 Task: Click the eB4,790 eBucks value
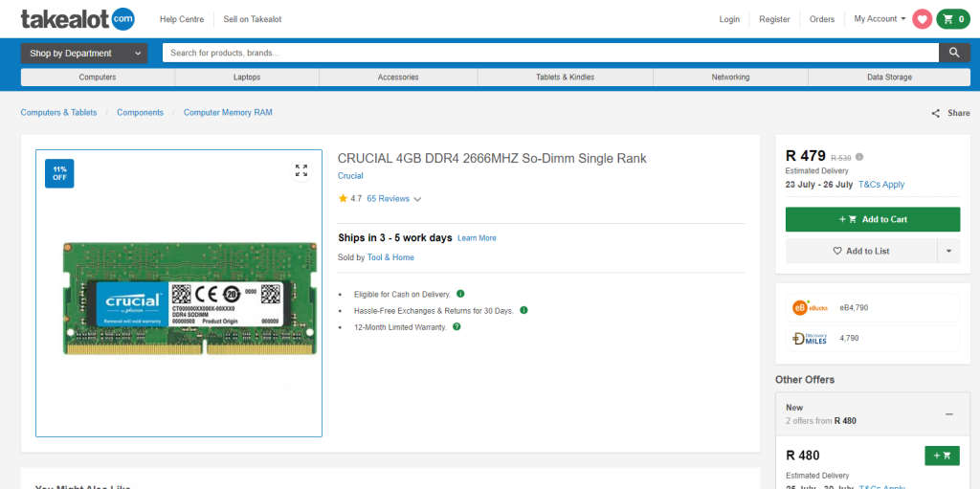(854, 307)
